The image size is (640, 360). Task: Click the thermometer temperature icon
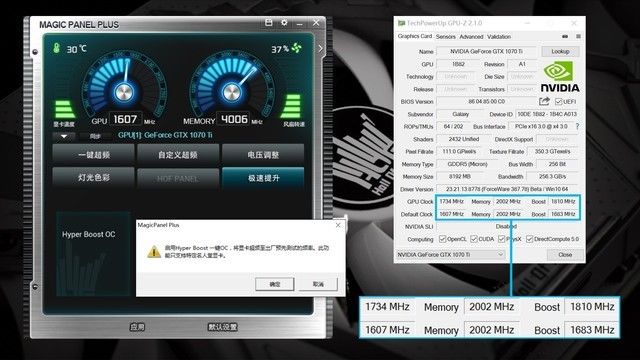coord(56,48)
